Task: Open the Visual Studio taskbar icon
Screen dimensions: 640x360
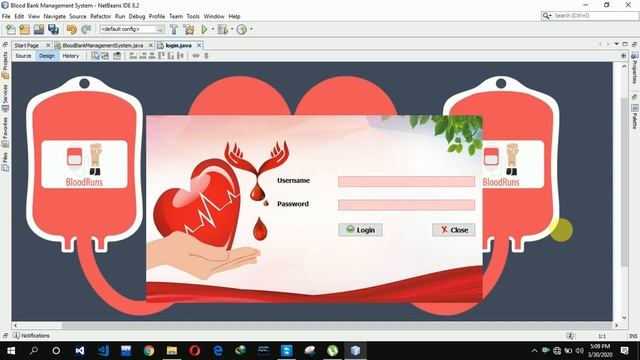Action: point(80,351)
